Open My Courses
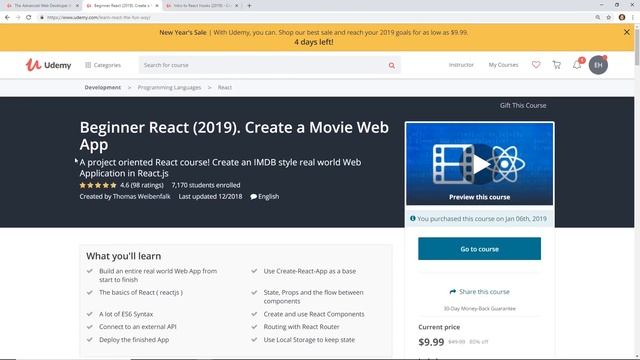 point(503,65)
